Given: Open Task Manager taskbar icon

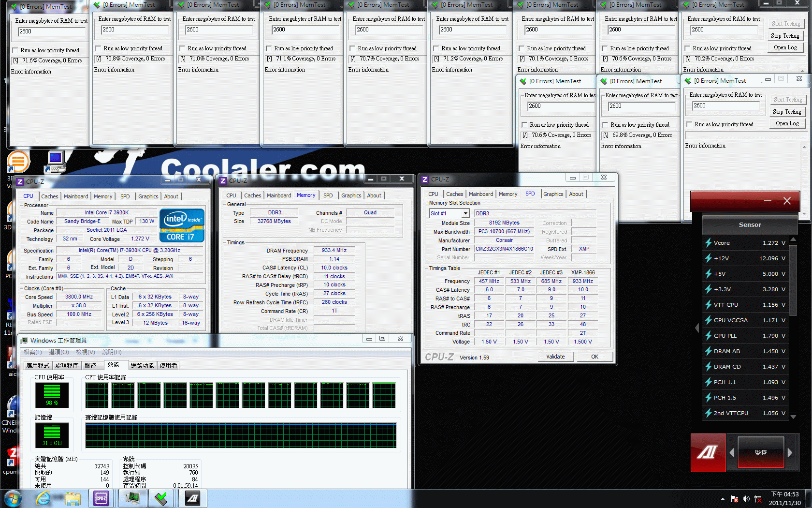Looking at the screenshot, I should [132, 498].
